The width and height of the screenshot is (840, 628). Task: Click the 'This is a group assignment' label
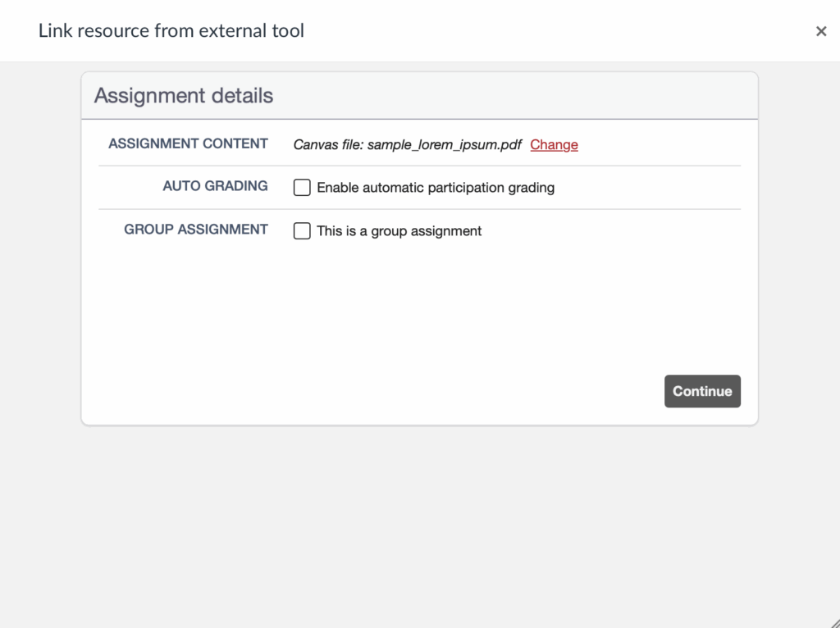pyautogui.click(x=399, y=231)
